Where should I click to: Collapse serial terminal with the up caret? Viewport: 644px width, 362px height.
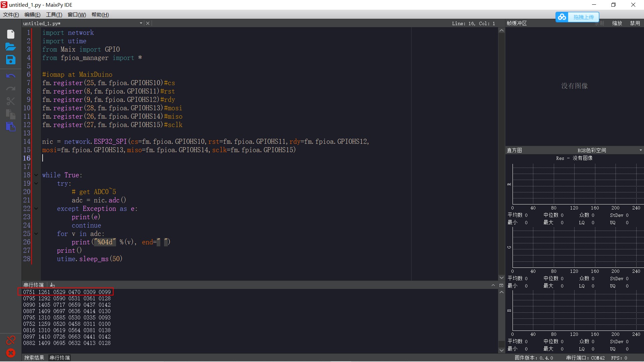[x=493, y=285]
